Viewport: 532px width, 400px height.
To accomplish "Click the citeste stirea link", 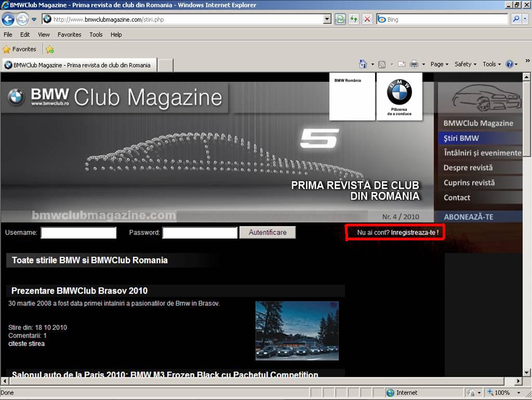I will [x=26, y=344].
